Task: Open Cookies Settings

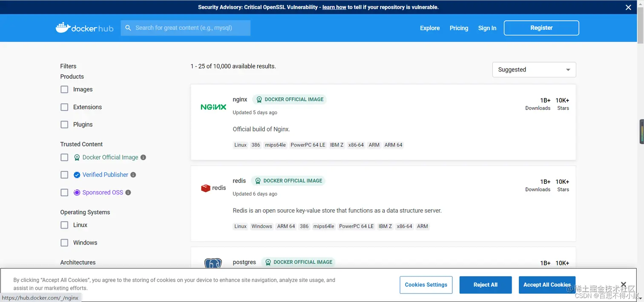Action: [x=426, y=285]
